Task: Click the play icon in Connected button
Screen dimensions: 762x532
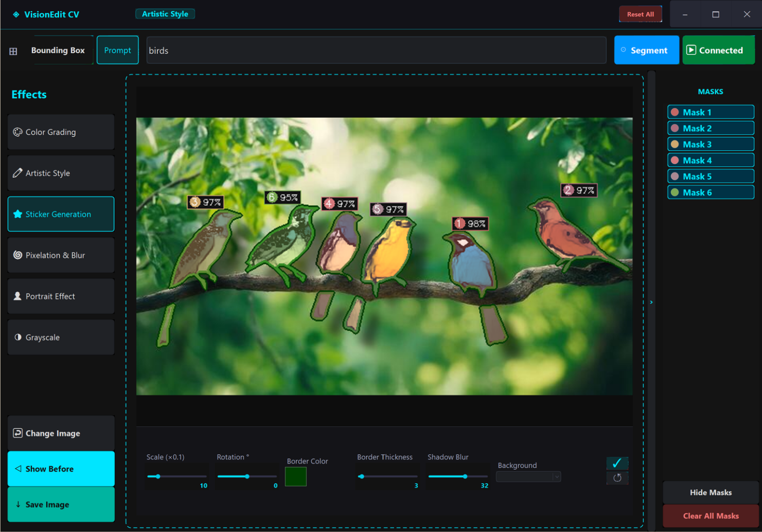Action: 692,50
